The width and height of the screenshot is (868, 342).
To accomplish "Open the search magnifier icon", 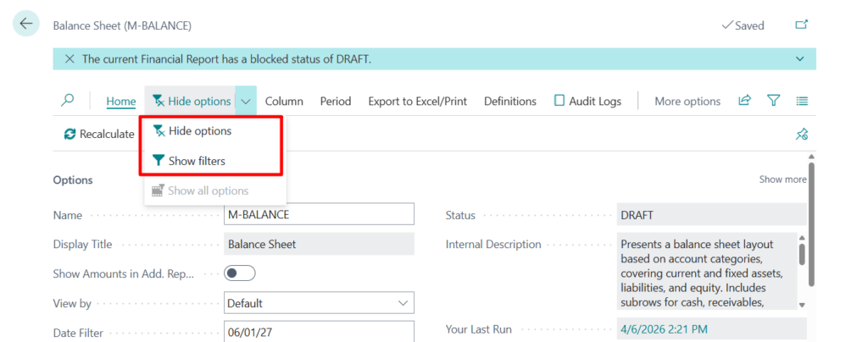I will pyautogui.click(x=68, y=101).
